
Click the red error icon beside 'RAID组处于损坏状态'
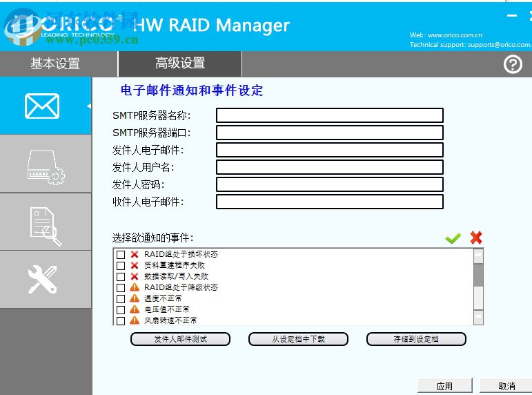135,254
